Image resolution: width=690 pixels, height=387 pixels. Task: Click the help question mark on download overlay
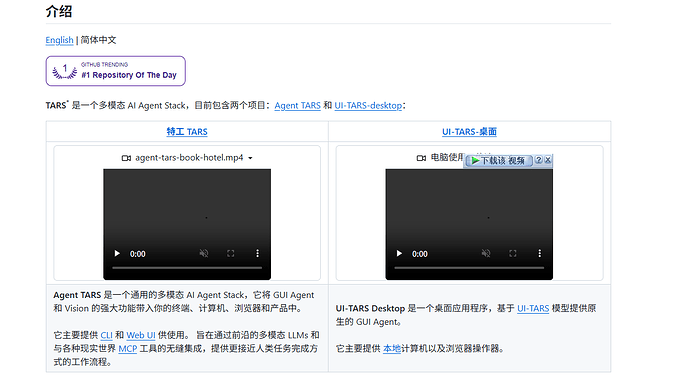539,160
